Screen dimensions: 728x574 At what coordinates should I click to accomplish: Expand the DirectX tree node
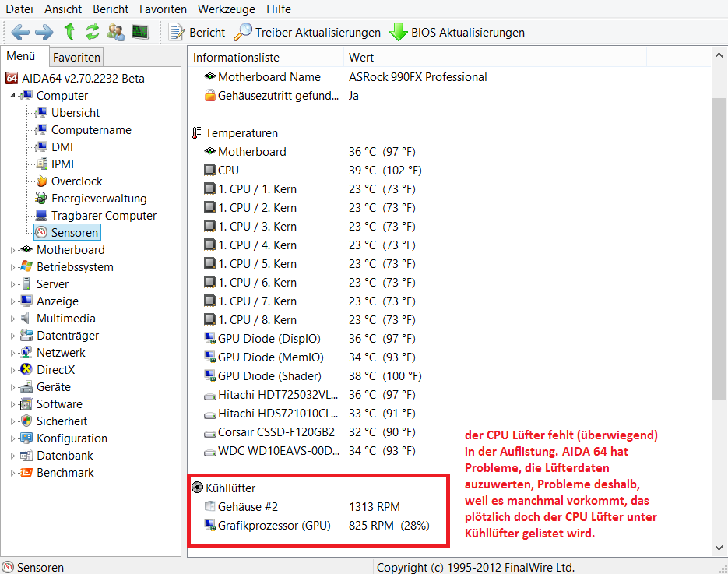coord(12,370)
